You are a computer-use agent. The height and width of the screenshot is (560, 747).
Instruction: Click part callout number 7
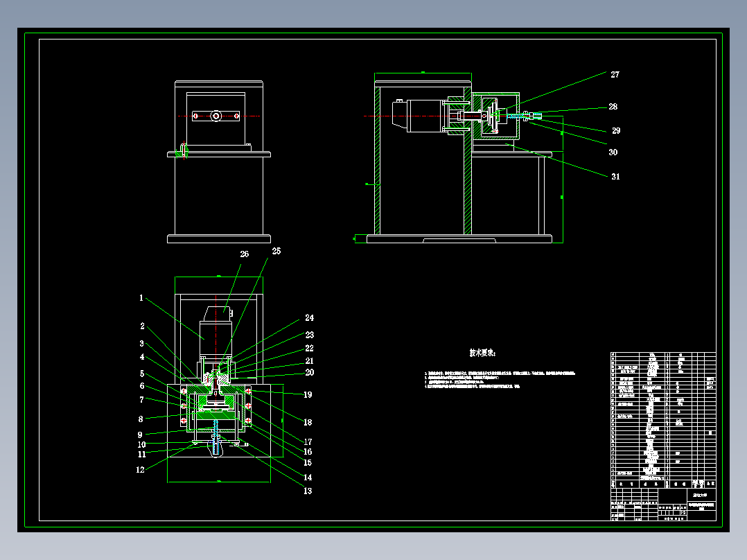click(141, 399)
